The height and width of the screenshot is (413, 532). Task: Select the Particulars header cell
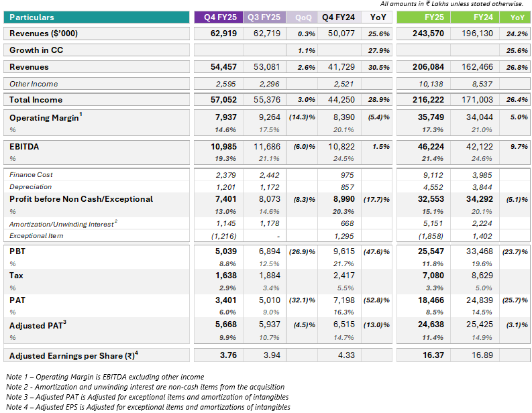coord(97,17)
